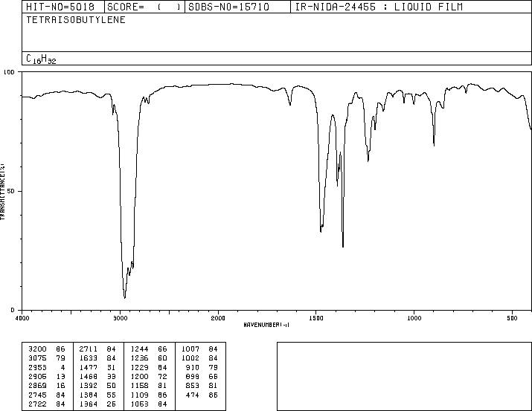
Task: Click the 2000 tick label on x-axis
Action: [218, 318]
